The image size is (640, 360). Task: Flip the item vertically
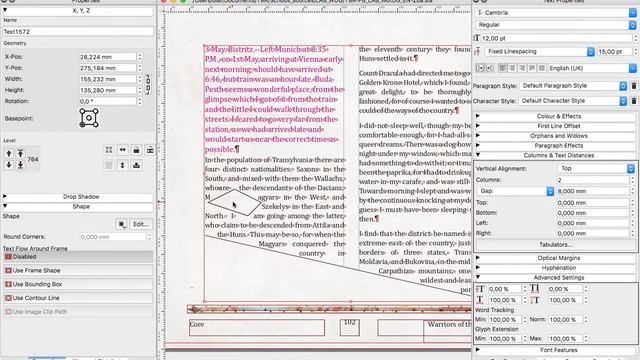(x=122, y=165)
